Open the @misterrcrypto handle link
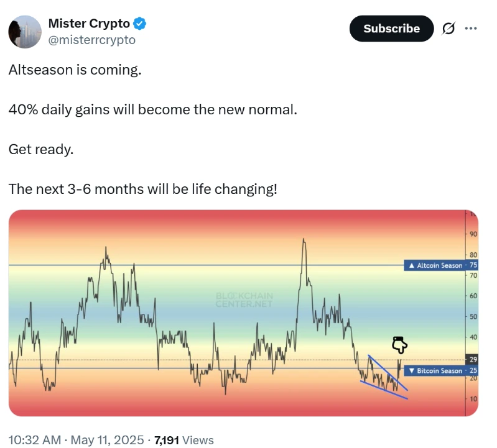Screen dimensions: 497x448 (x=91, y=40)
